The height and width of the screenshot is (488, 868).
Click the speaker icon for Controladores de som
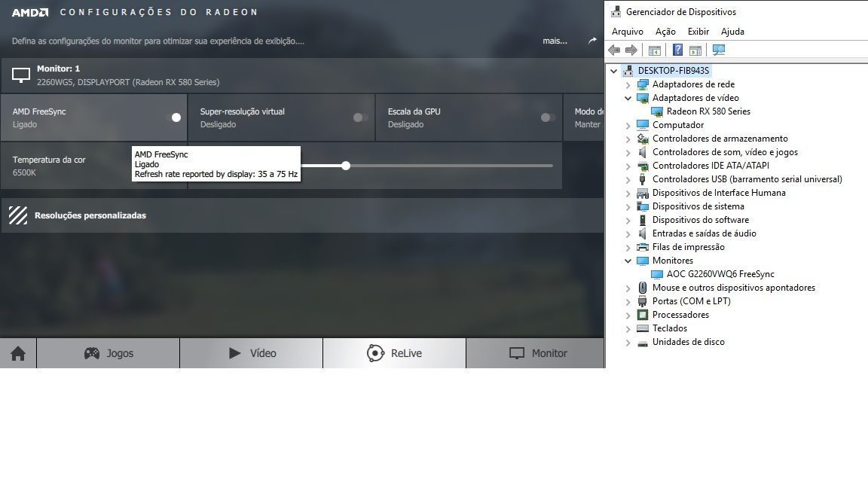pos(642,152)
